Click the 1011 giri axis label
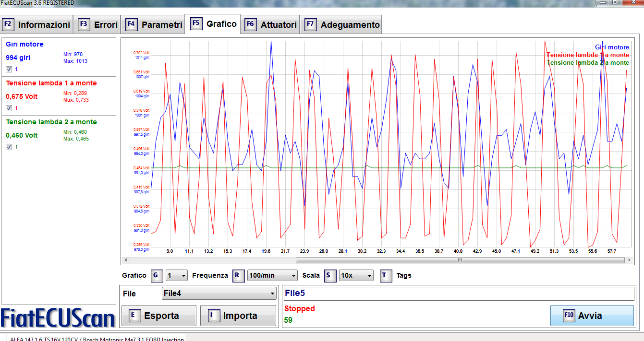Image resolution: width=644 pixels, height=341 pixels. (x=142, y=58)
